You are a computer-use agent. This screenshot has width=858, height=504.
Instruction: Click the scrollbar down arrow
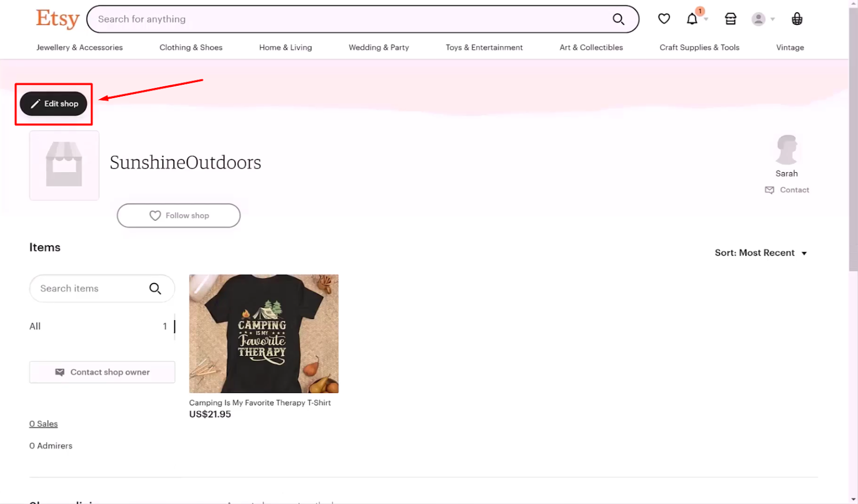[x=853, y=500]
